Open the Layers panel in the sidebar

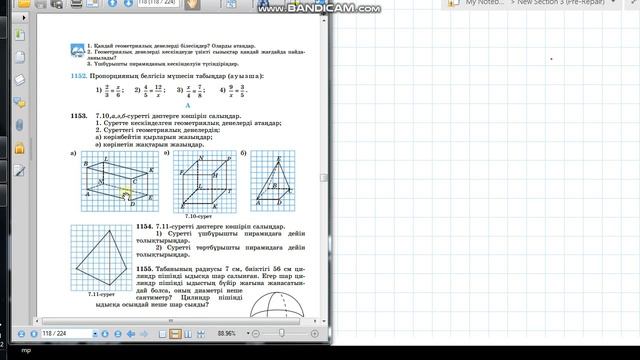[x=20, y=80]
